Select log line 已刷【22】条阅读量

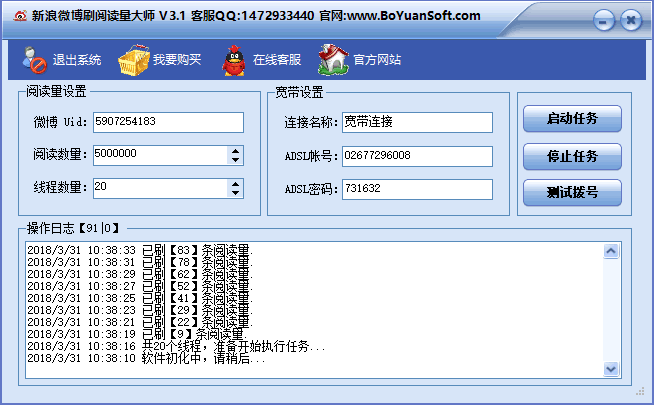140,322
